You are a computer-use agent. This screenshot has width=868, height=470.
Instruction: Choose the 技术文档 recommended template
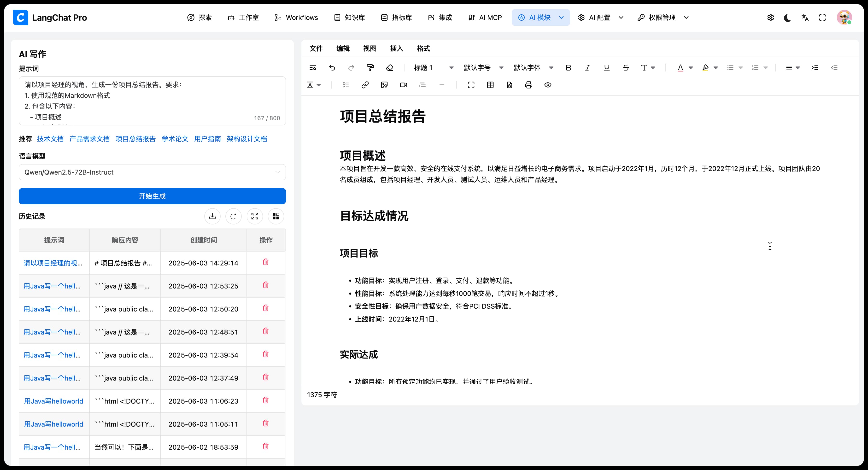[50, 139]
